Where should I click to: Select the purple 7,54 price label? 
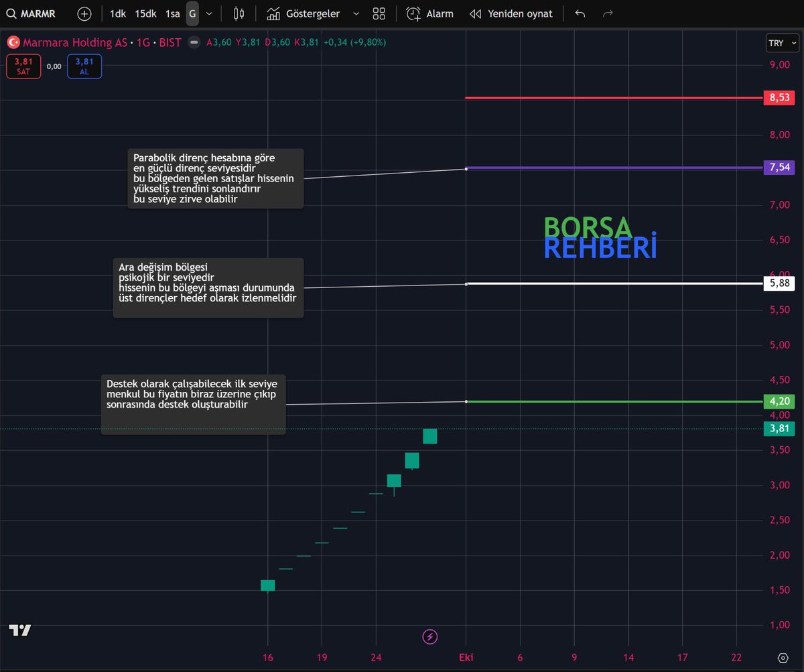(x=779, y=167)
